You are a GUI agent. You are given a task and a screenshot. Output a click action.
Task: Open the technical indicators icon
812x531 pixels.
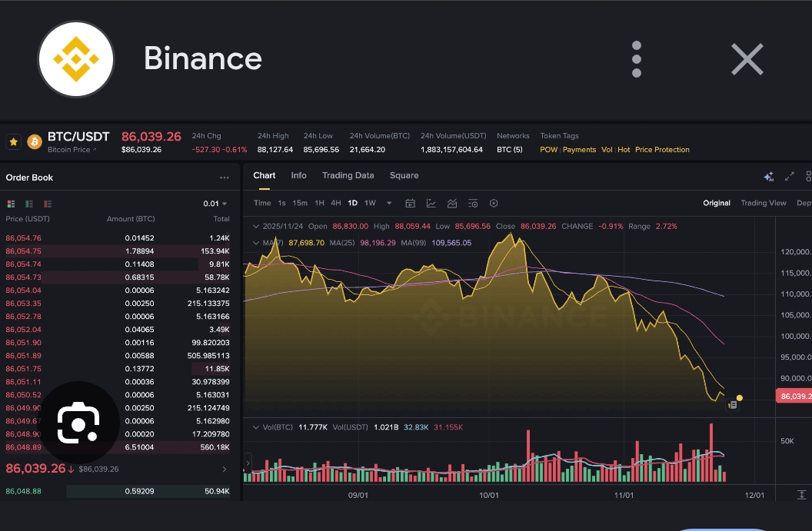click(x=452, y=204)
